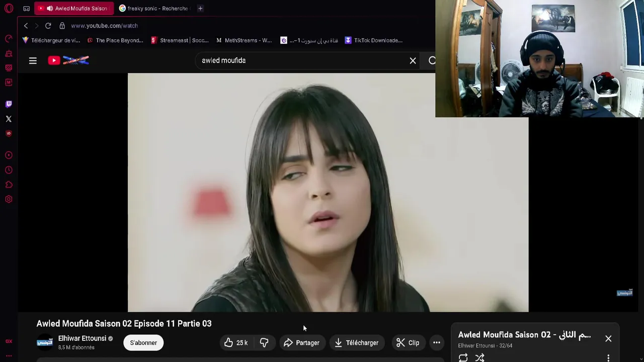This screenshot has height=362, width=644.
Task: Open the Player icon in sidebar
Action: pyautogui.click(x=9, y=155)
